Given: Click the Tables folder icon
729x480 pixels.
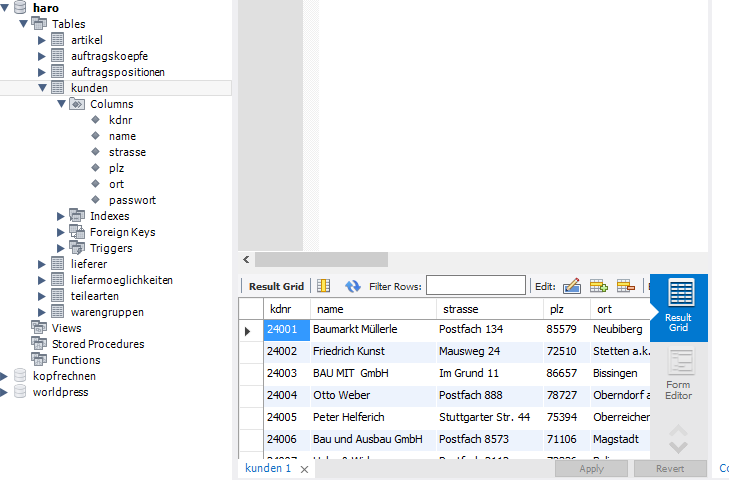Looking at the screenshot, I should pyautogui.click(x=39, y=23).
